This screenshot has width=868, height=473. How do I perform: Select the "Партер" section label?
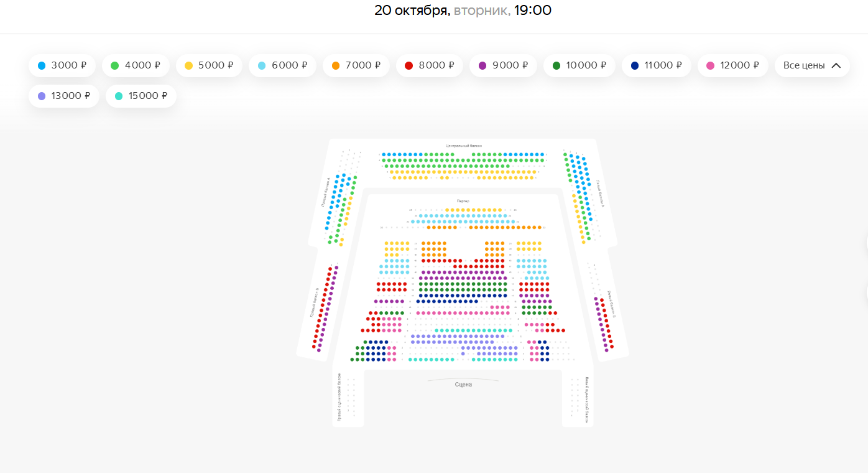click(463, 201)
